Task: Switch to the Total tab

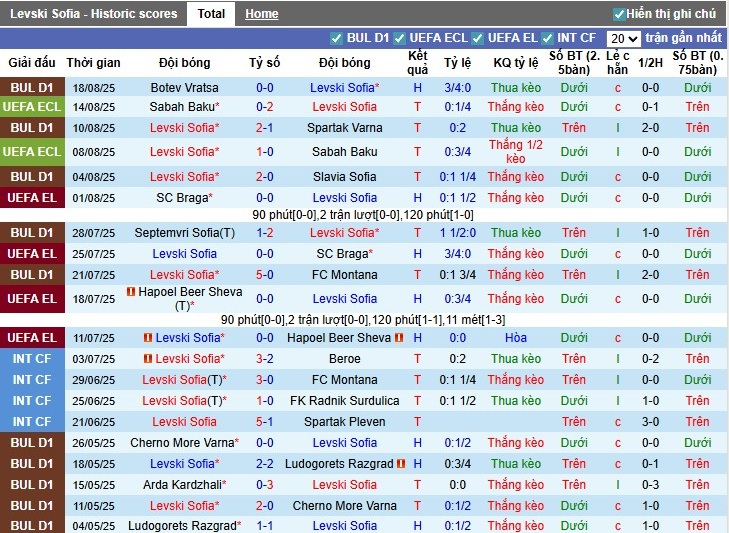Action: point(211,14)
